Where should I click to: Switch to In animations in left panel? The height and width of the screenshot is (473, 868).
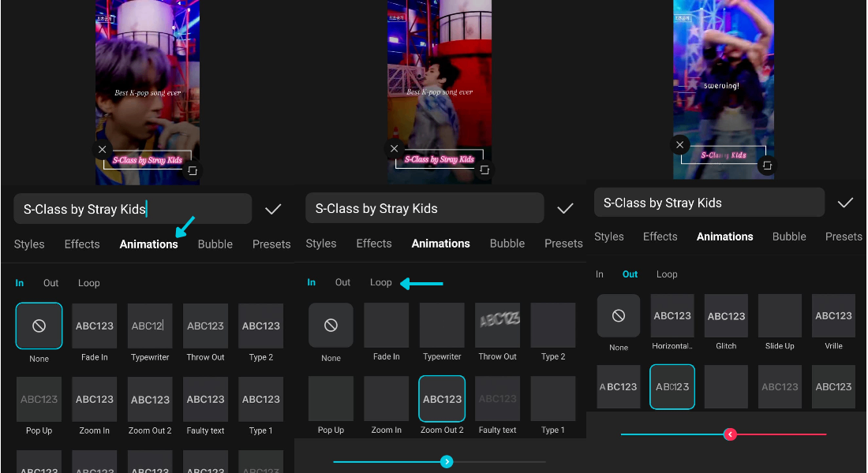(20, 283)
